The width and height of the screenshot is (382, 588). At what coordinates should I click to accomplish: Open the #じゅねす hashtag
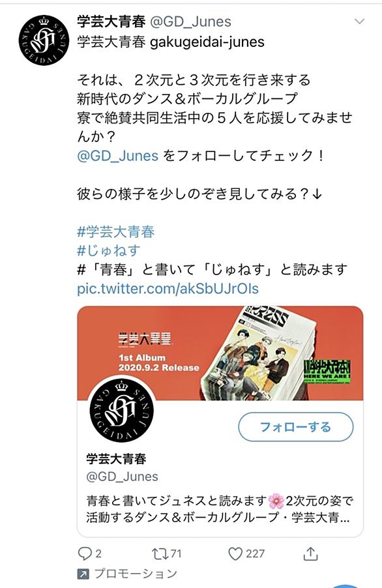point(109,250)
